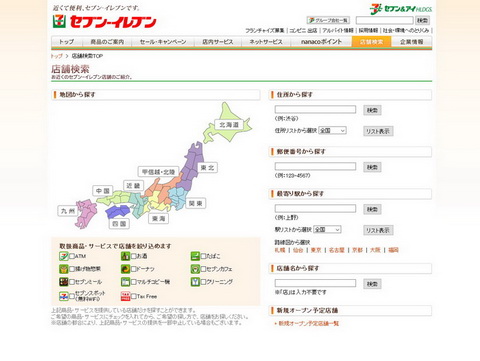Check the ATM checkbox

pyautogui.click(x=72, y=256)
